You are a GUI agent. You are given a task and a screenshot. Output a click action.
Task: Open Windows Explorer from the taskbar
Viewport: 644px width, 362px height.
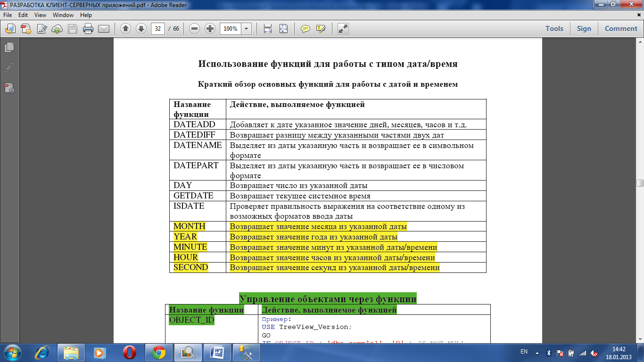coord(71,353)
